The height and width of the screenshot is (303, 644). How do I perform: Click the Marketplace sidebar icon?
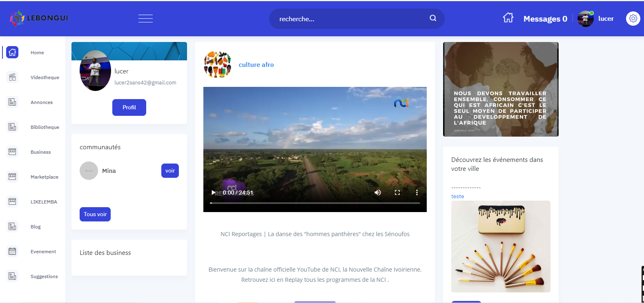click(x=12, y=177)
